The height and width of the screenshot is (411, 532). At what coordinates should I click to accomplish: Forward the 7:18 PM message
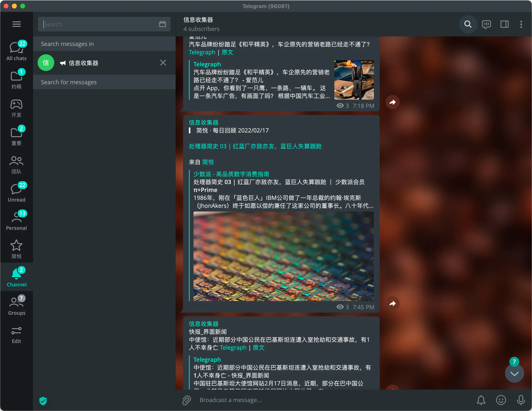pos(392,102)
